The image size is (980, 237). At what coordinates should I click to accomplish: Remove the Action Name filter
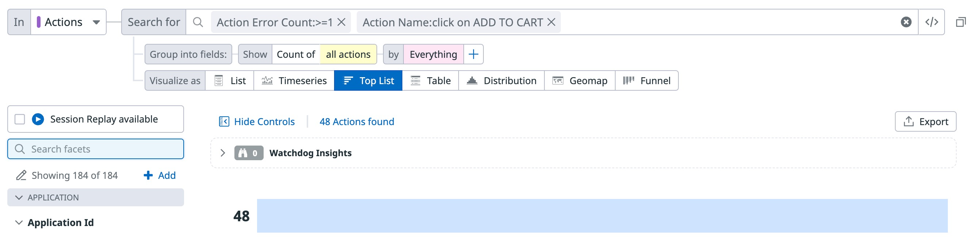pyautogui.click(x=551, y=22)
